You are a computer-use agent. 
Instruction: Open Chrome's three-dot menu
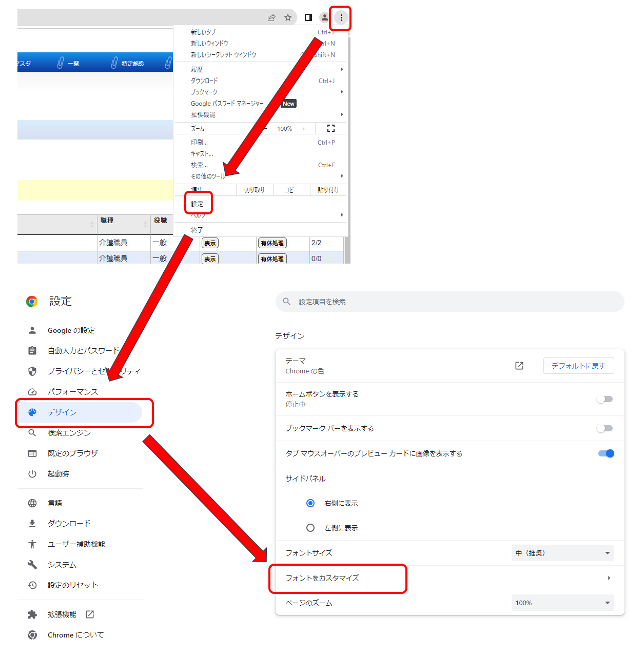pos(341,17)
